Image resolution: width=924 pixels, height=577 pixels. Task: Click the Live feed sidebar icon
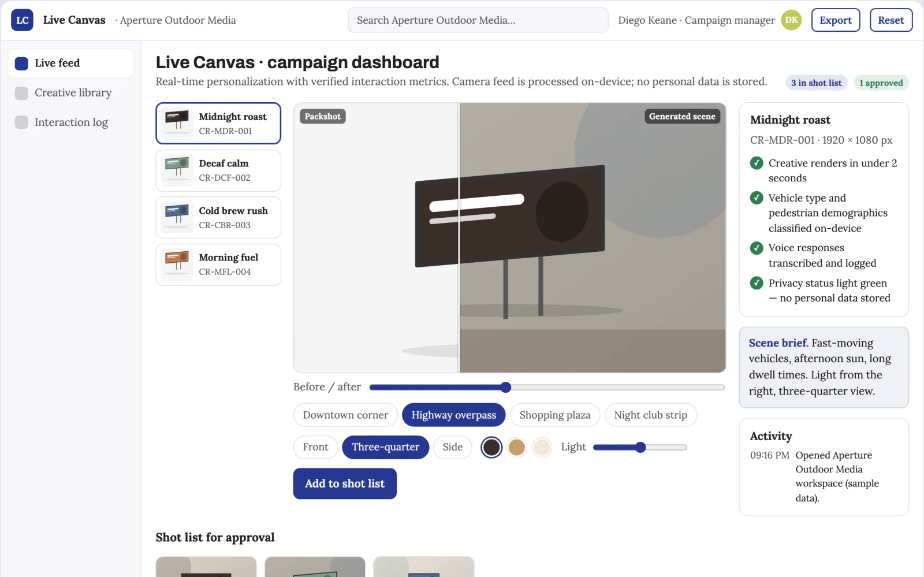click(21, 64)
